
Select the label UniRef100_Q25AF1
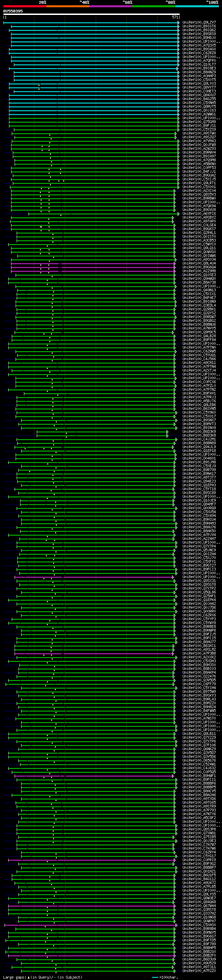click(x=199, y=596)
